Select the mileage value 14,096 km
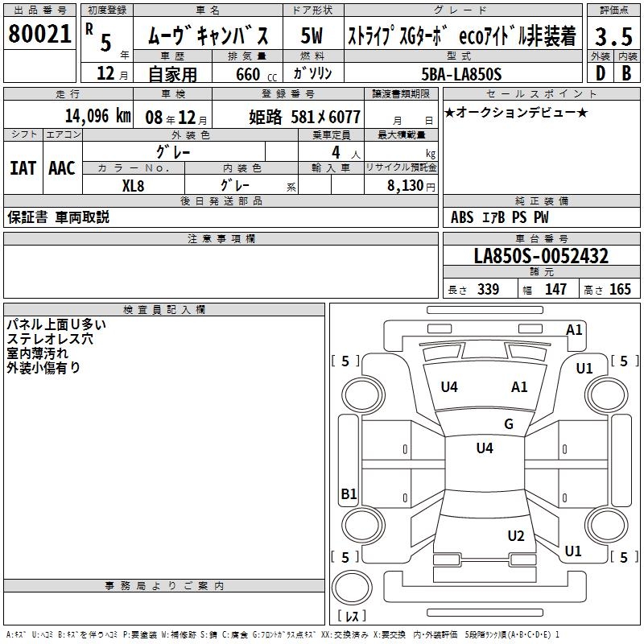 click(98, 116)
